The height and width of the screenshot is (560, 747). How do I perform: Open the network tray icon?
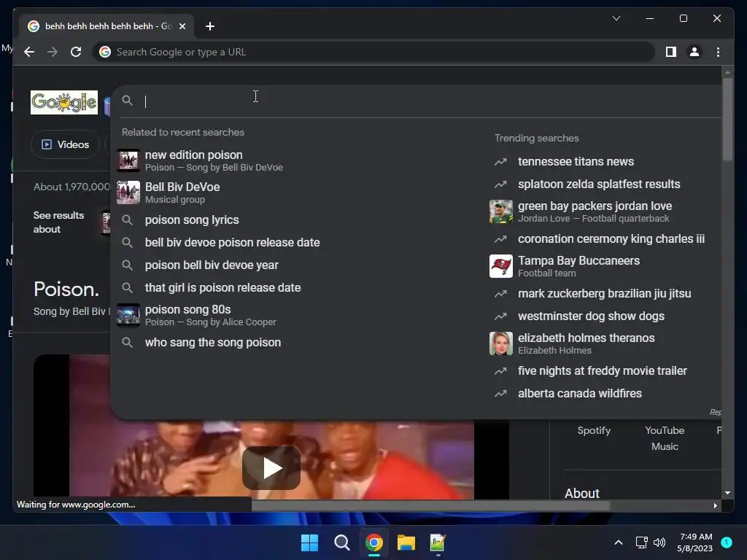[x=642, y=542]
